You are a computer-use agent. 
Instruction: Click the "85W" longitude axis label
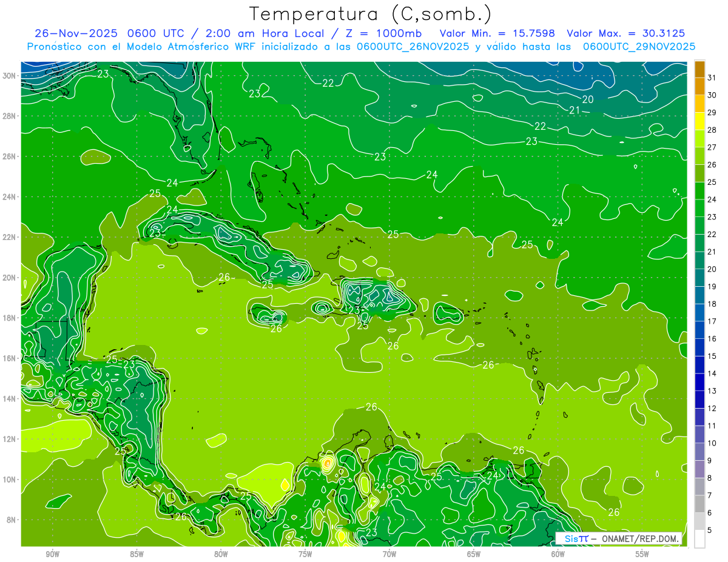click(136, 554)
